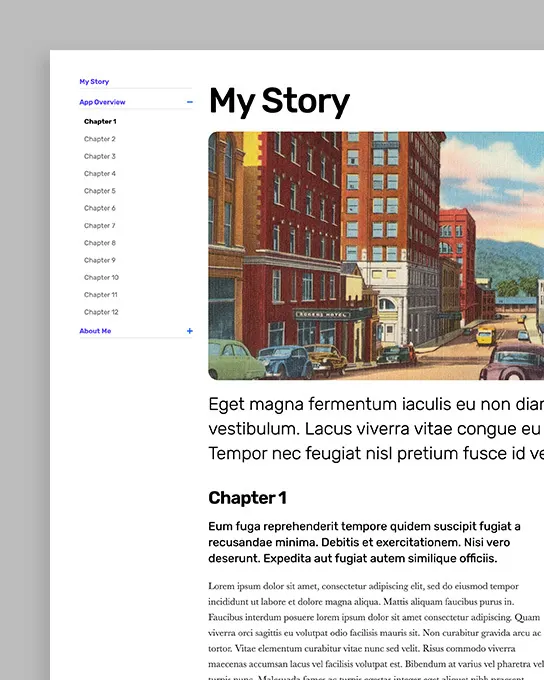The width and height of the screenshot is (544, 680).
Task: Select Chapter 9 from the chapter list
Action: [x=100, y=260]
